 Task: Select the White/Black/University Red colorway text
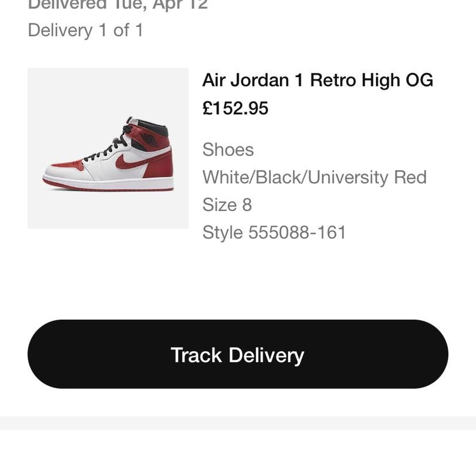(314, 177)
